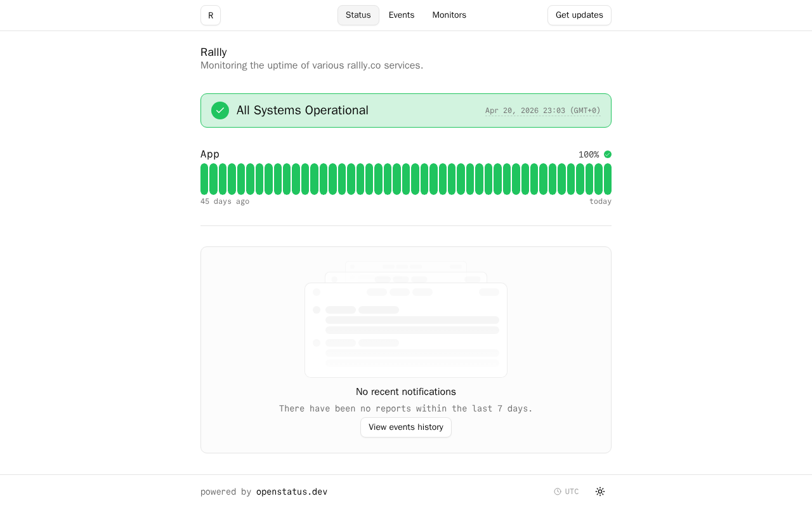Go to the Monitors tab
The image size is (812, 508).
pos(449,15)
